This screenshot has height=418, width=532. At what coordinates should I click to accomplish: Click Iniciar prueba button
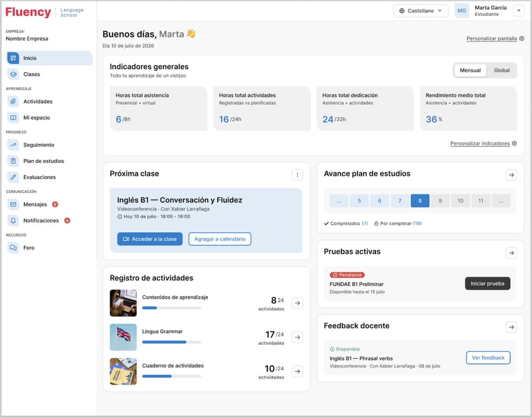(x=487, y=283)
